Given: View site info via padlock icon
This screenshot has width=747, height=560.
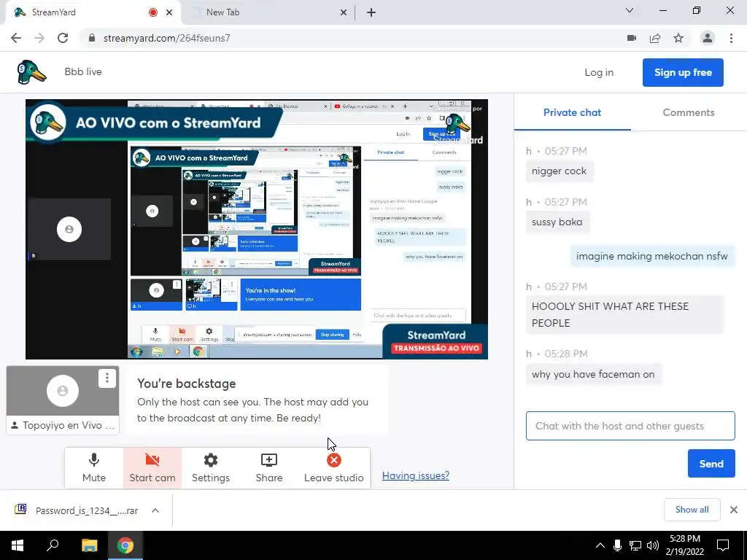Looking at the screenshot, I should [92, 38].
